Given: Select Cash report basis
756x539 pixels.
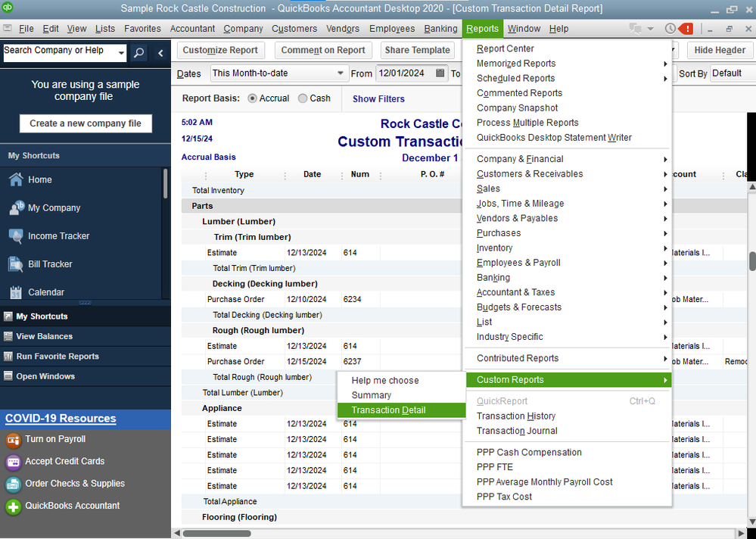Looking at the screenshot, I should coord(303,98).
